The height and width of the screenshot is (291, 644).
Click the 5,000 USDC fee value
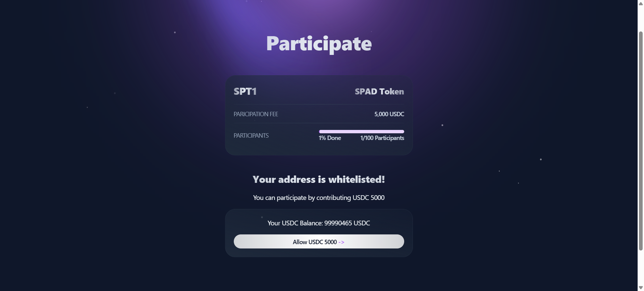[x=389, y=114]
